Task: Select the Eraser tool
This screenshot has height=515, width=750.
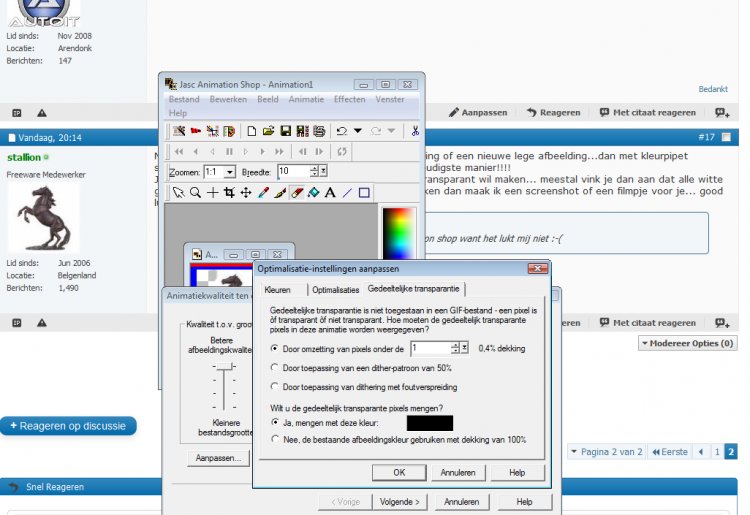Action: coord(297,193)
